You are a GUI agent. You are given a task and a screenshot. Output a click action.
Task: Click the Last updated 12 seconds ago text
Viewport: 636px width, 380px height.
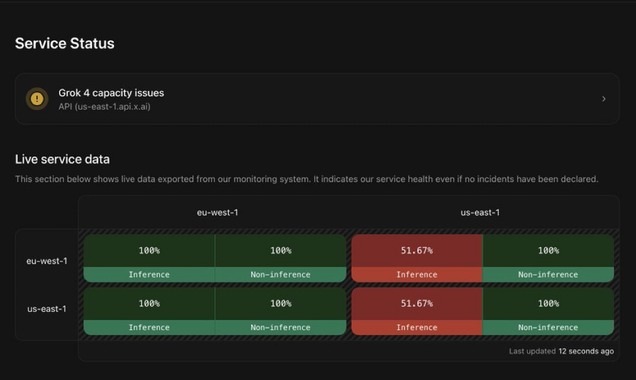click(x=561, y=351)
